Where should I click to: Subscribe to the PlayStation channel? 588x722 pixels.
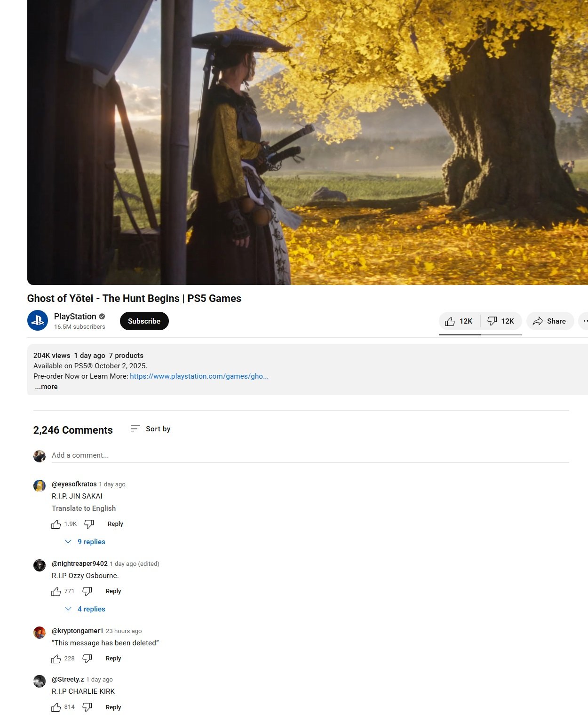pos(144,321)
